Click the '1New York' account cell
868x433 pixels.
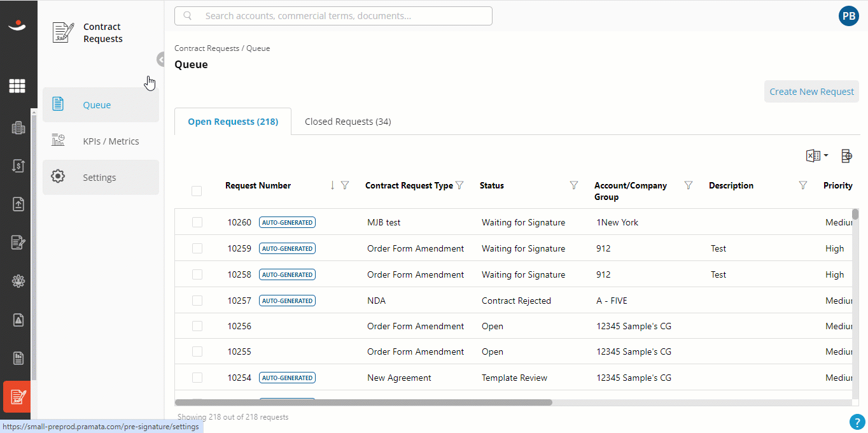click(x=617, y=222)
